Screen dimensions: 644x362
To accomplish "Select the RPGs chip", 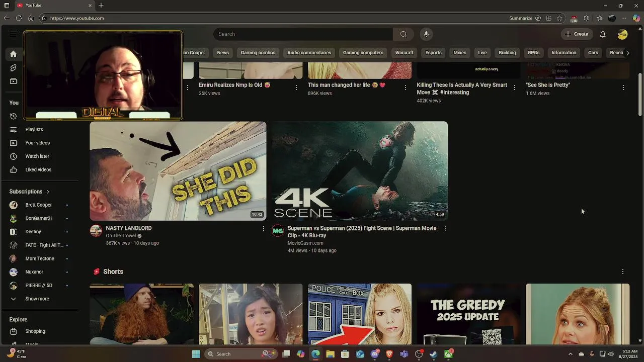I will 534,53.
